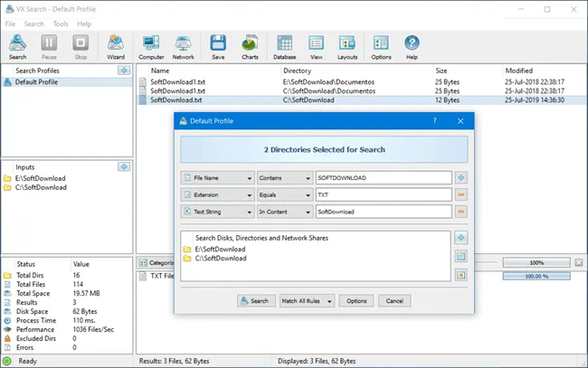Click the TXT extension input field
This screenshot has width=588, height=368.
384,195
